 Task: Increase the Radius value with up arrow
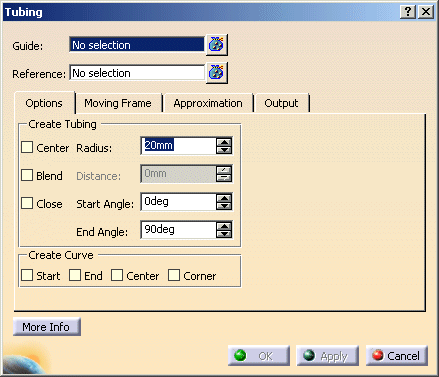coord(224,142)
